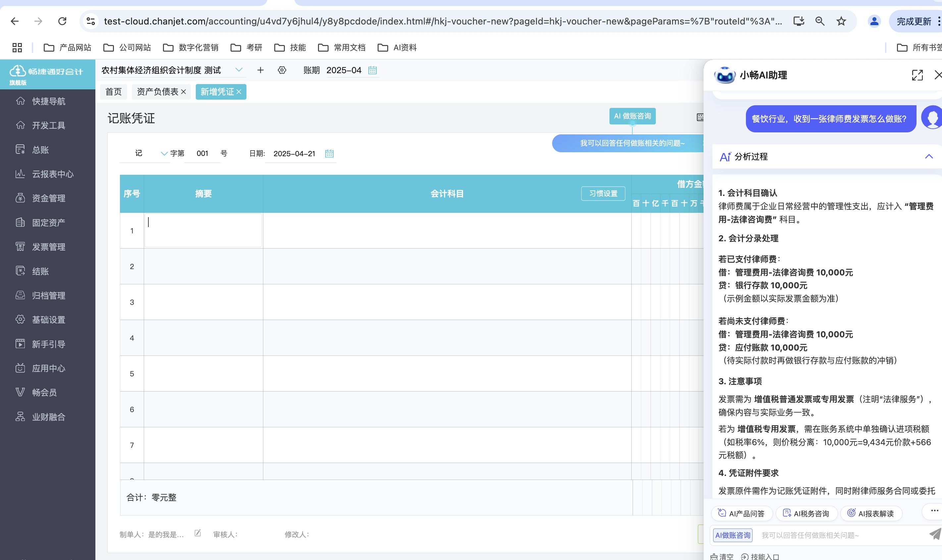This screenshot has height=560, width=942.
Task: Edit the voucher preparer name
Action: click(x=197, y=533)
